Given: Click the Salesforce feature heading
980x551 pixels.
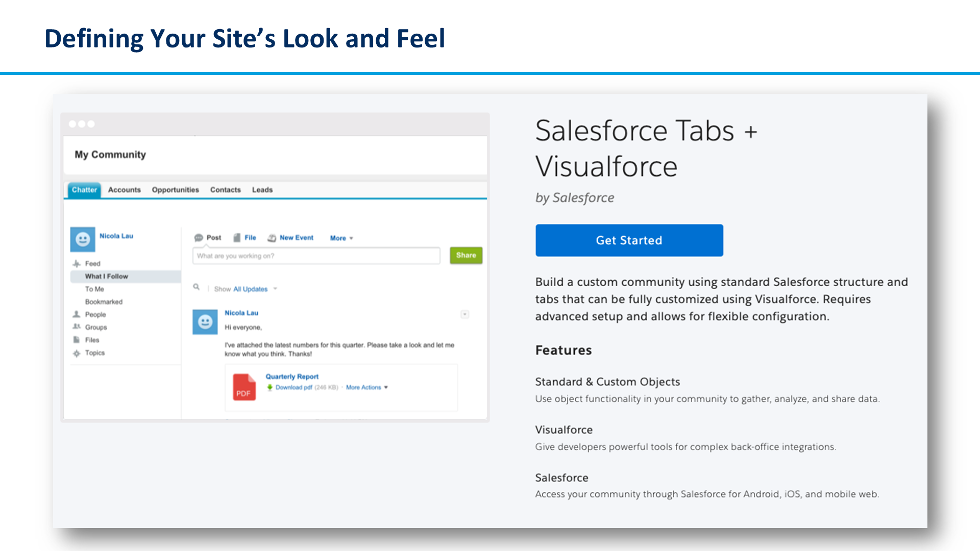Looking at the screenshot, I should pyautogui.click(x=561, y=478).
